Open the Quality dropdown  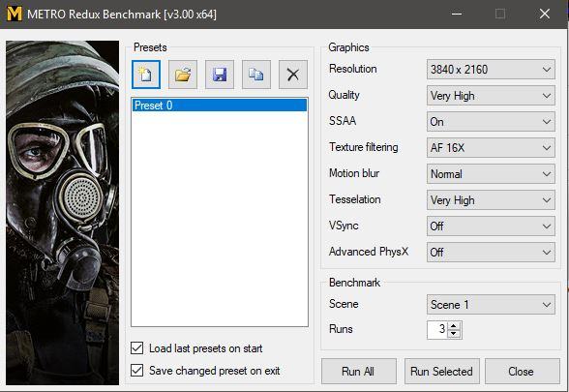click(x=491, y=96)
